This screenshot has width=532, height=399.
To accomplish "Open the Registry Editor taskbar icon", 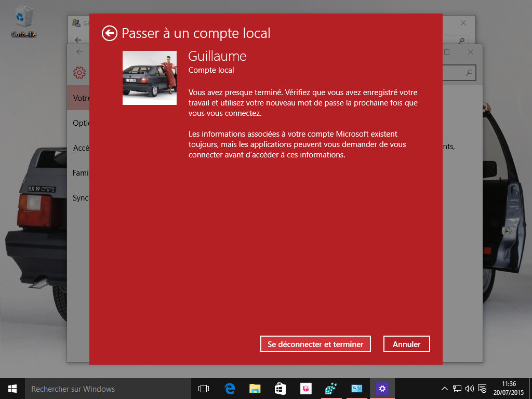I will [x=331, y=389].
